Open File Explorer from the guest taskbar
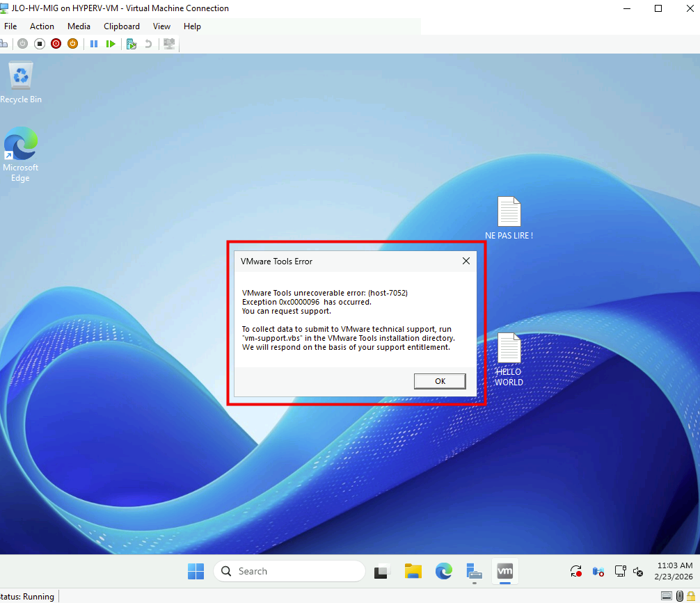The image size is (700, 603). (x=413, y=571)
